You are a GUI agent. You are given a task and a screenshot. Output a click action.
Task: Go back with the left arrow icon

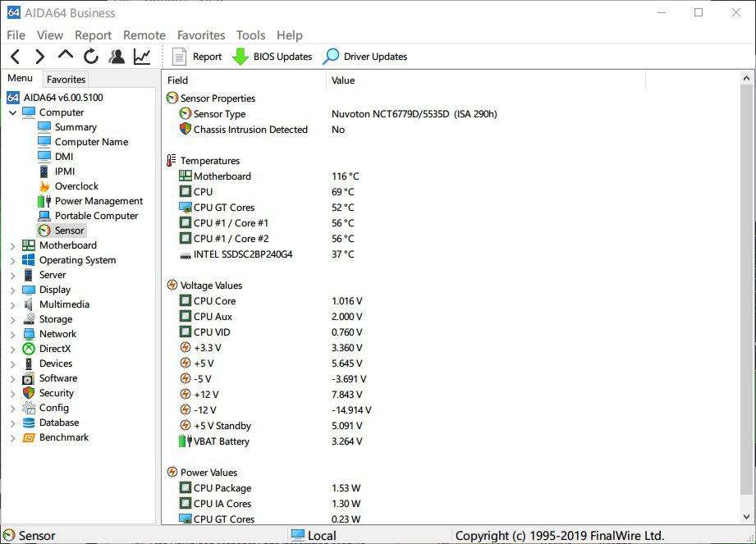point(15,57)
